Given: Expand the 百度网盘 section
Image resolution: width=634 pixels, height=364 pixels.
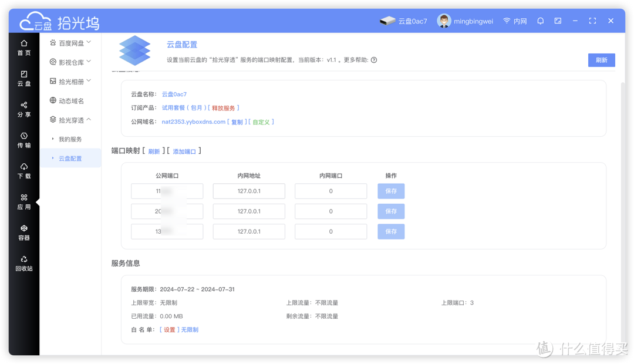Looking at the screenshot, I should point(70,42).
